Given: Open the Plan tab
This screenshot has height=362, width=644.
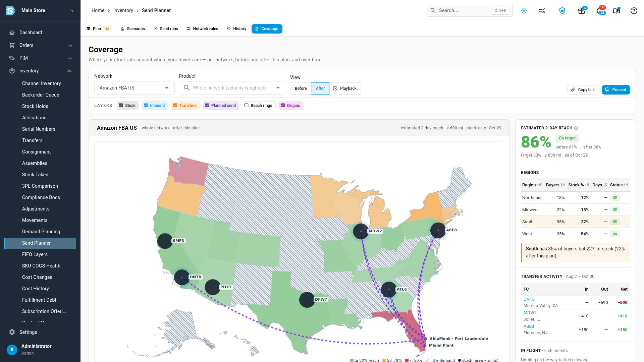Looking at the screenshot, I should 99,29.
